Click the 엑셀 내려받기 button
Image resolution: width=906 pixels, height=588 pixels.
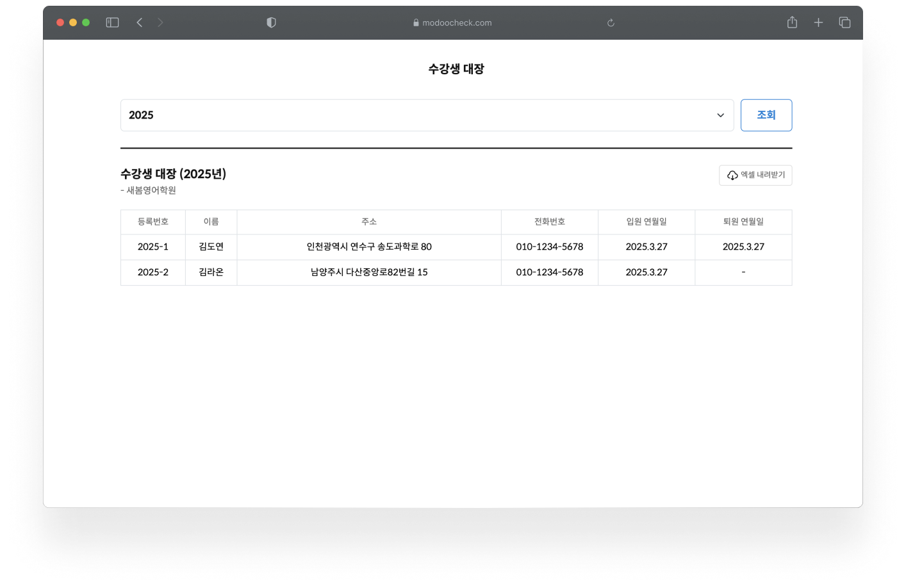pyautogui.click(x=762, y=175)
